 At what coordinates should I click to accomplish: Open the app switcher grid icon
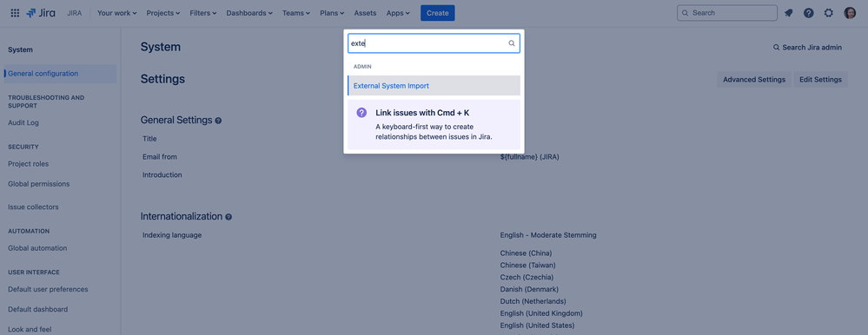click(15, 13)
